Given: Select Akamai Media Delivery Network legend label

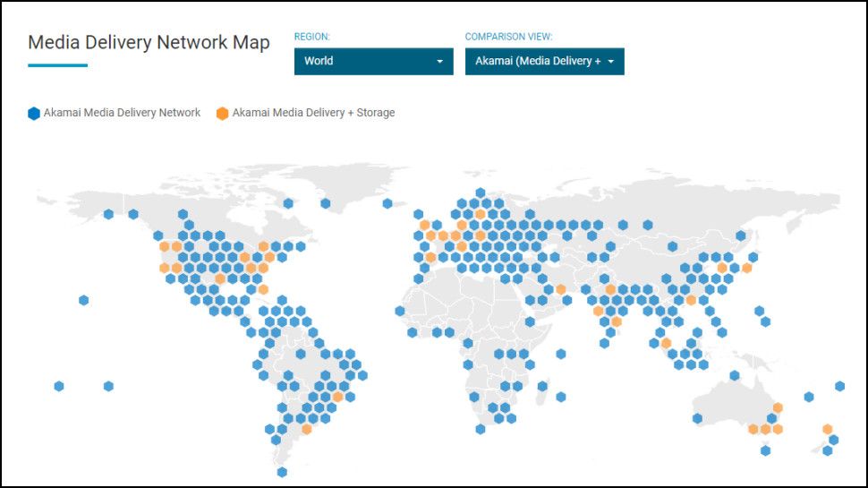Looking at the screenshot, I should pyautogui.click(x=123, y=113).
